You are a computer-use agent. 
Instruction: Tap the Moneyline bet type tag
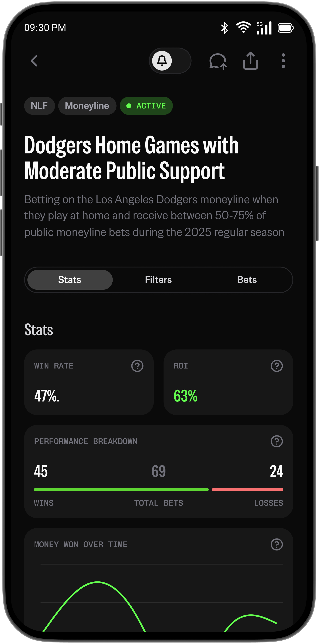tap(87, 106)
